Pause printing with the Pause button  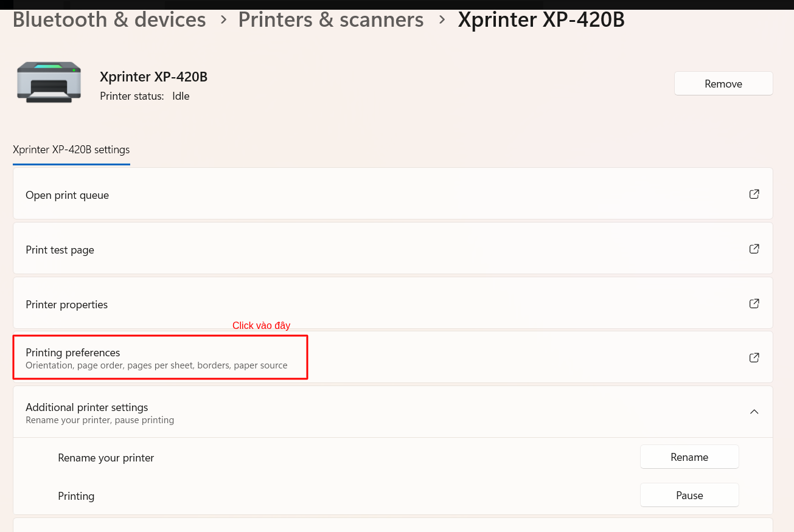click(689, 496)
